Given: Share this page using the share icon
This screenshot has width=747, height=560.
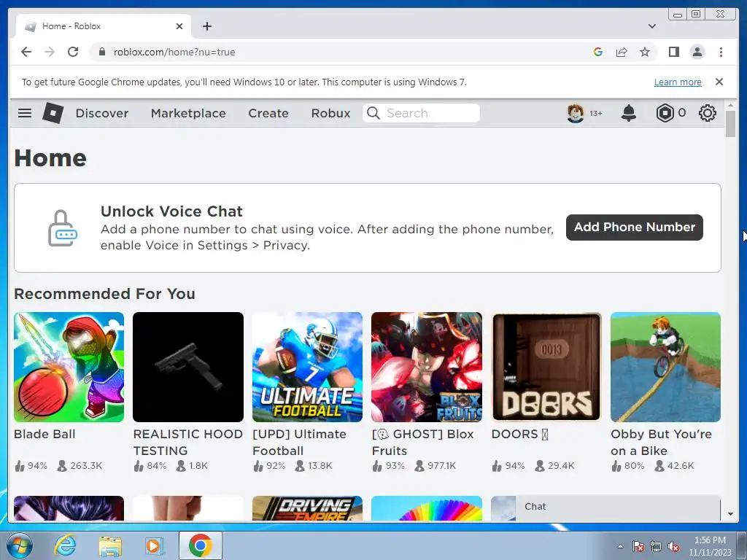Looking at the screenshot, I should pos(622,52).
